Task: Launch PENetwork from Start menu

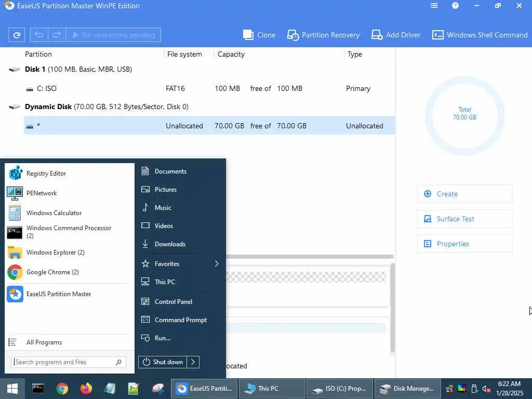Action: (x=68, y=193)
